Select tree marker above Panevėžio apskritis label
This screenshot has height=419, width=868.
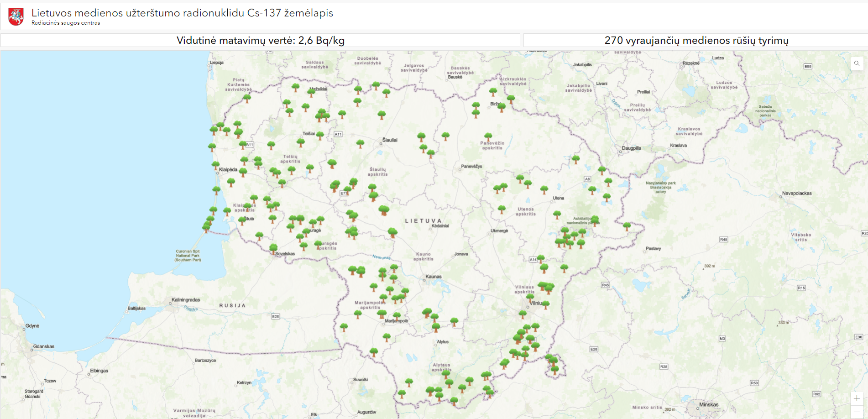tap(488, 136)
